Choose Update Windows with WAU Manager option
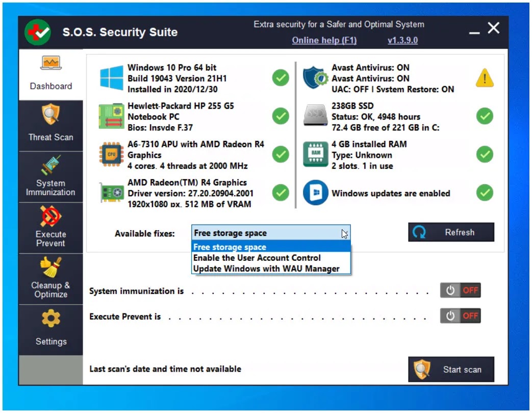This screenshot has height=413, width=532. 271,269
